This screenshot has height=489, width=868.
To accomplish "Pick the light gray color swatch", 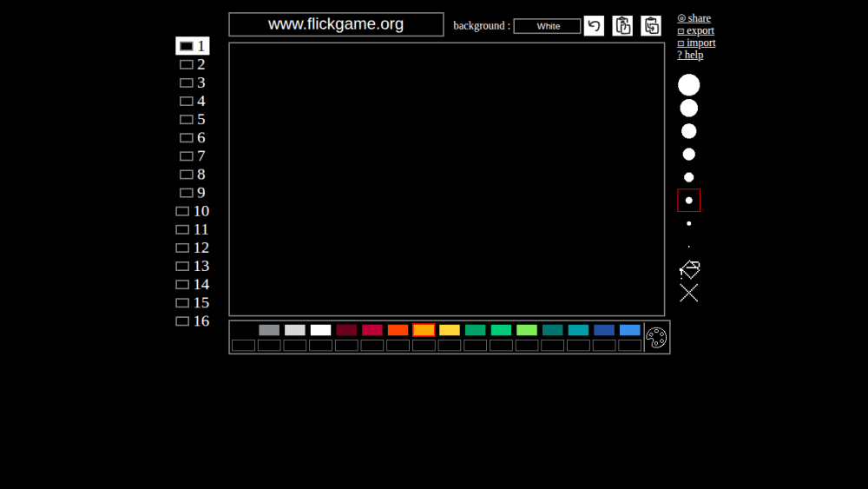I will point(294,330).
